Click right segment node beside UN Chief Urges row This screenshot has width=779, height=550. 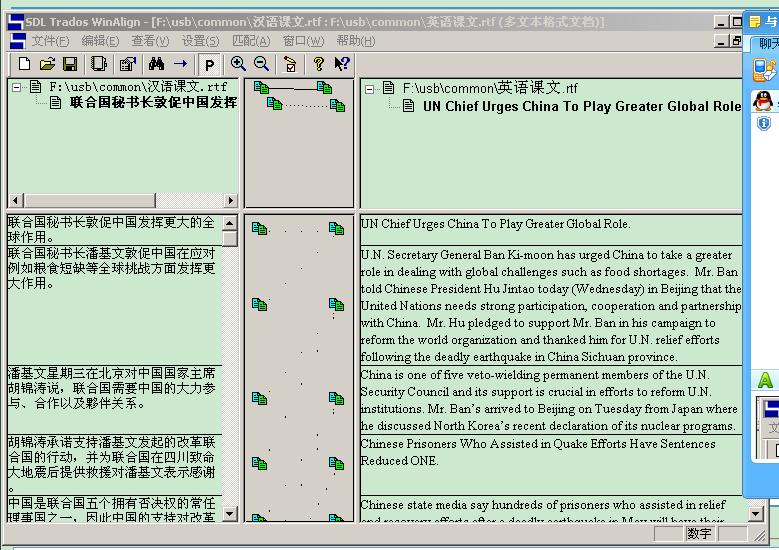coord(336,229)
